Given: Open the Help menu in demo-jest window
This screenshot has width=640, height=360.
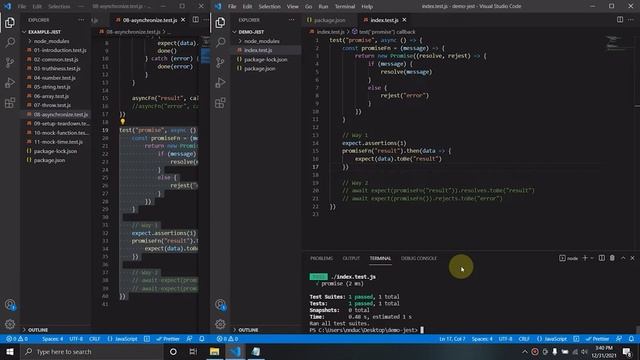Looking at the screenshot, I should point(367,7).
